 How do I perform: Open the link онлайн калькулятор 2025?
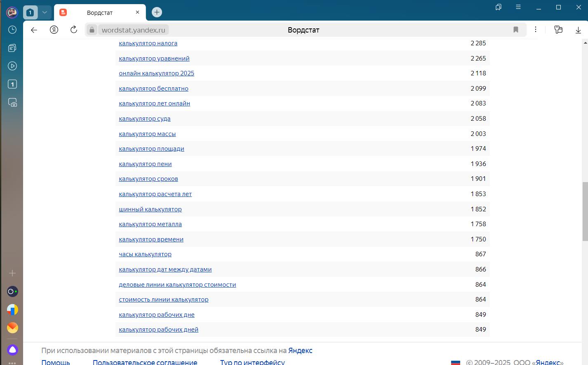tap(156, 73)
